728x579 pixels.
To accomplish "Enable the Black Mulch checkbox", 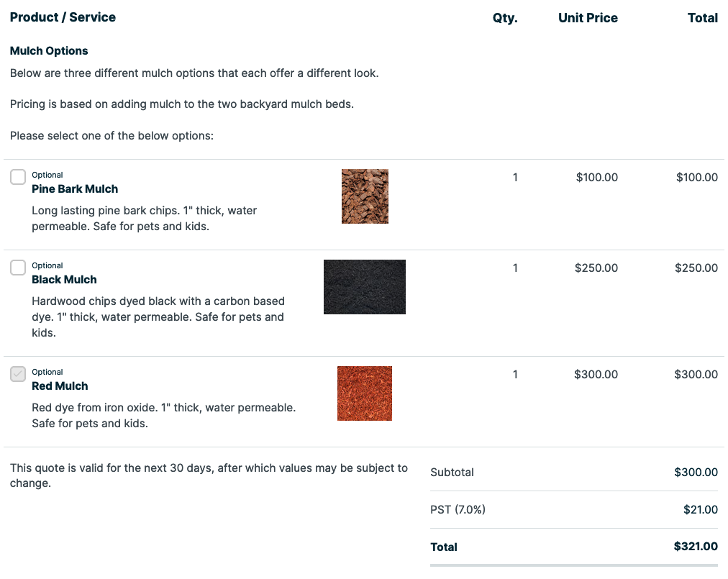I will click(17, 267).
